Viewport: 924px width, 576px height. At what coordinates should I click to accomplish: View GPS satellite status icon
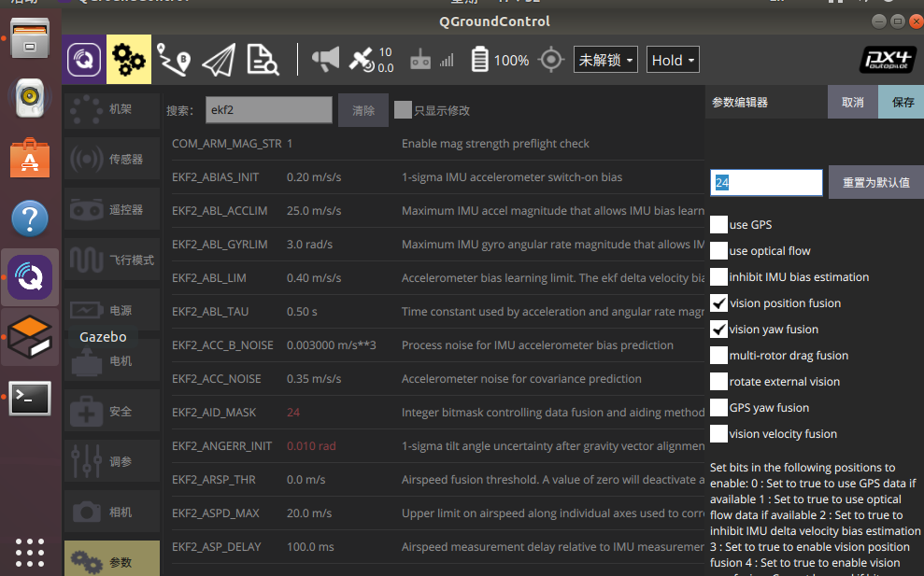pyautogui.click(x=371, y=60)
